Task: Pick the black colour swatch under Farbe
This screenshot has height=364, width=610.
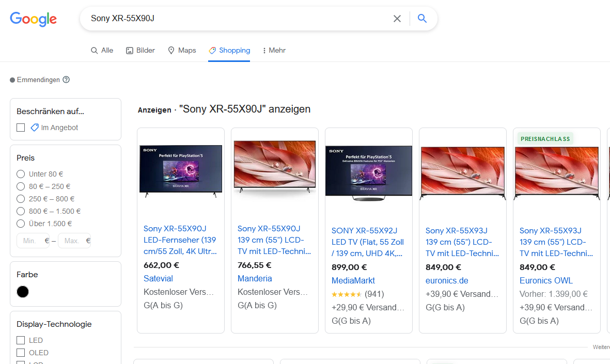Action: 23,292
